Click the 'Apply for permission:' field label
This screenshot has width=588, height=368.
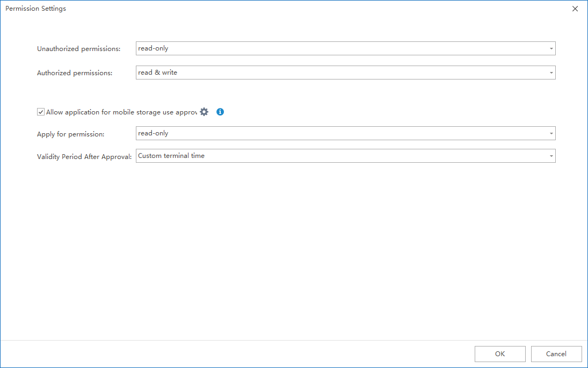pos(70,134)
